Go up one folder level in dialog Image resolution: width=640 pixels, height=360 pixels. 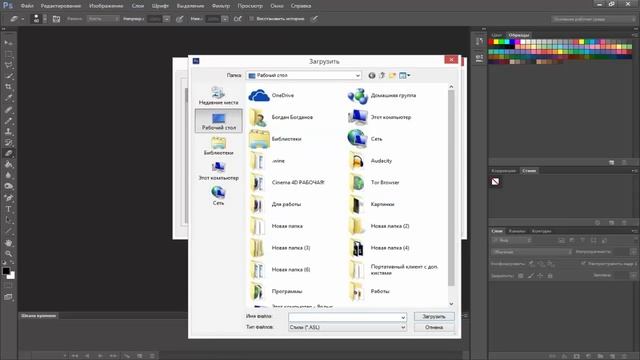tap(382, 76)
